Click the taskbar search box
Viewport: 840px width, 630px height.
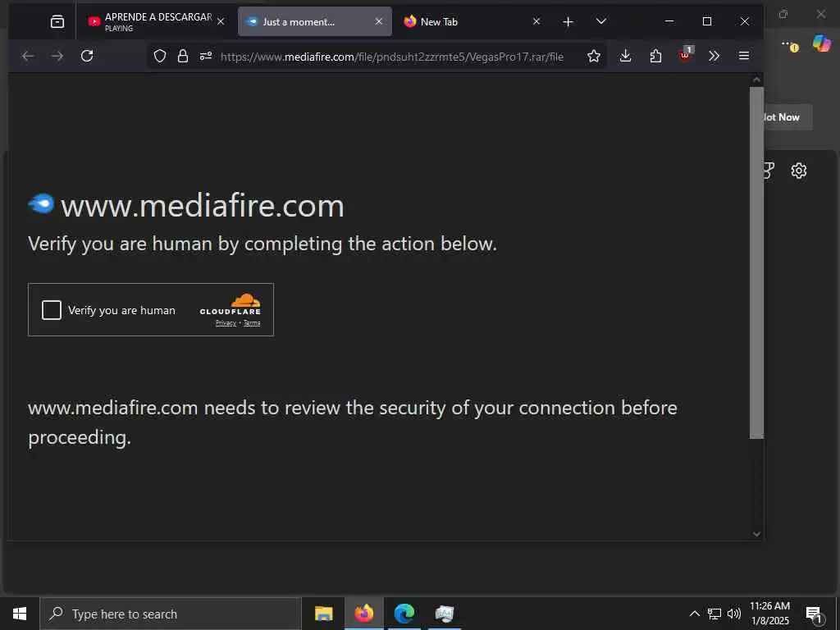[171, 614]
